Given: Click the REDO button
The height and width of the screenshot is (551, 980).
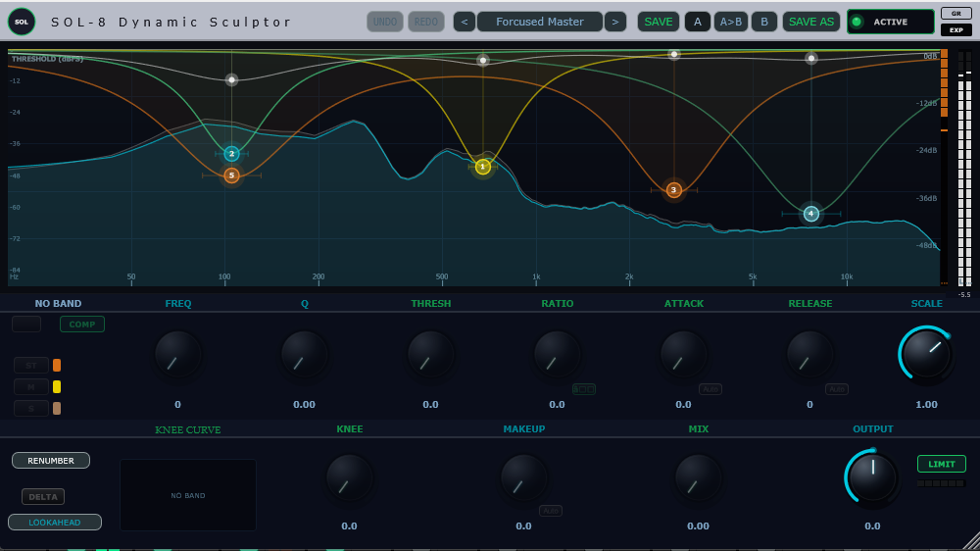Looking at the screenshot, I should (x=426, y=22).
